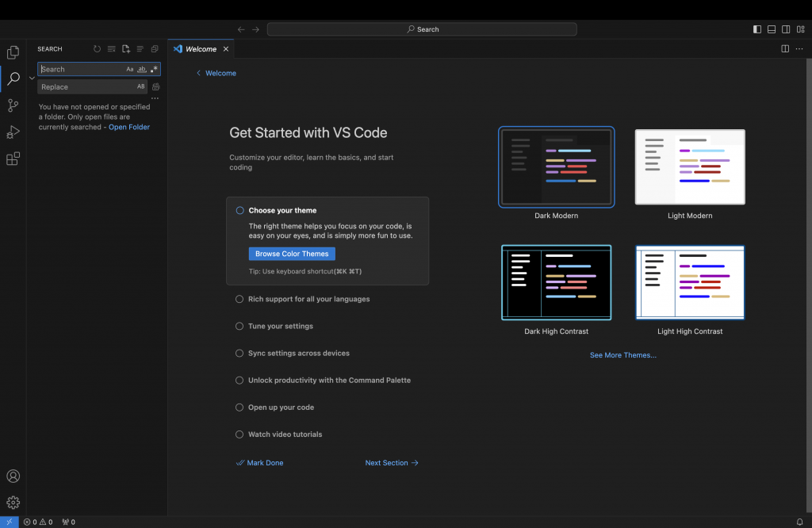The image size is (812, 528).
Task: Open new search editor icon
Action: (x=126, y=48)
